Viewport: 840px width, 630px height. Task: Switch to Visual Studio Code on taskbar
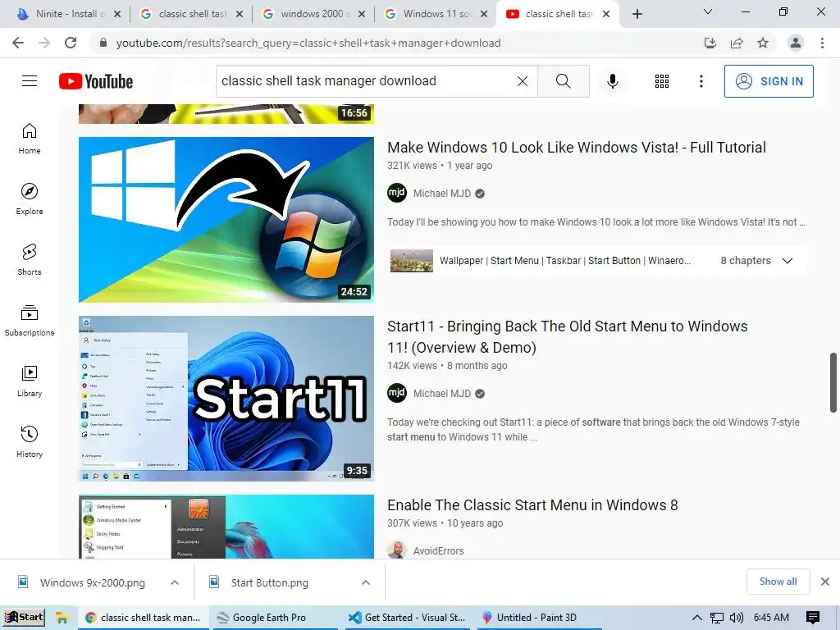[407, 618]
